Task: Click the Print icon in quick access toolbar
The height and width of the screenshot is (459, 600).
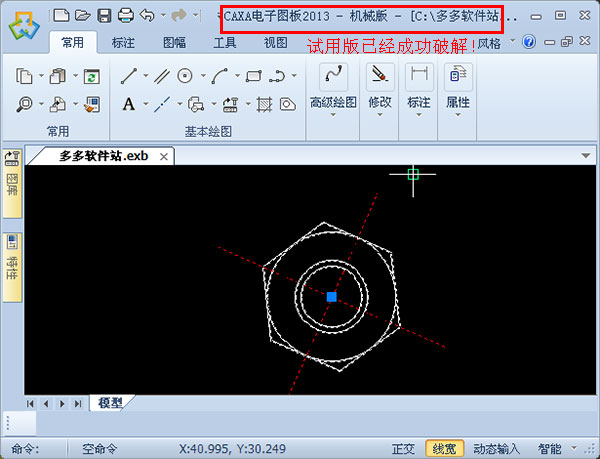Action: [125, 15]
